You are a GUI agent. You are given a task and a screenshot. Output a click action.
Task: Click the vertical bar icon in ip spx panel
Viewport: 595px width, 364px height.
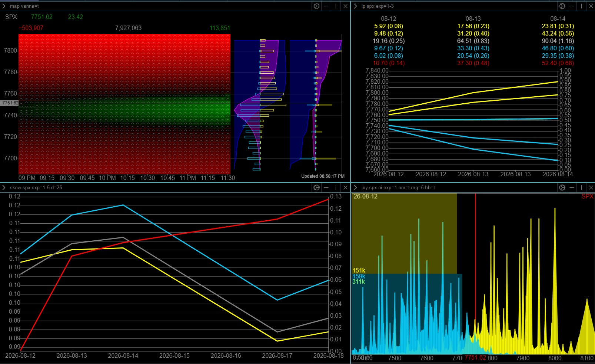[582, 6]
